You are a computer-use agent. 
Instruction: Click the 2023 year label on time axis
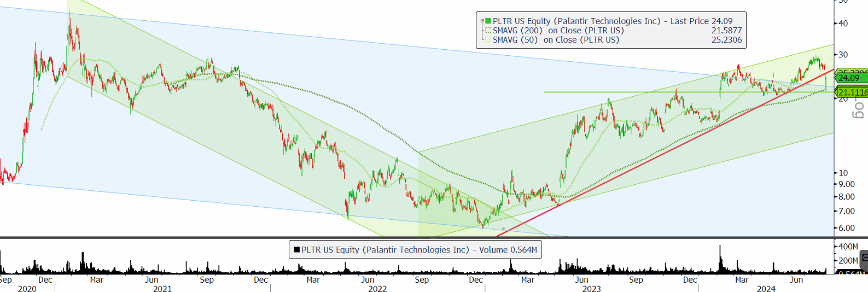pyautogui.click(x=591, y=289)
